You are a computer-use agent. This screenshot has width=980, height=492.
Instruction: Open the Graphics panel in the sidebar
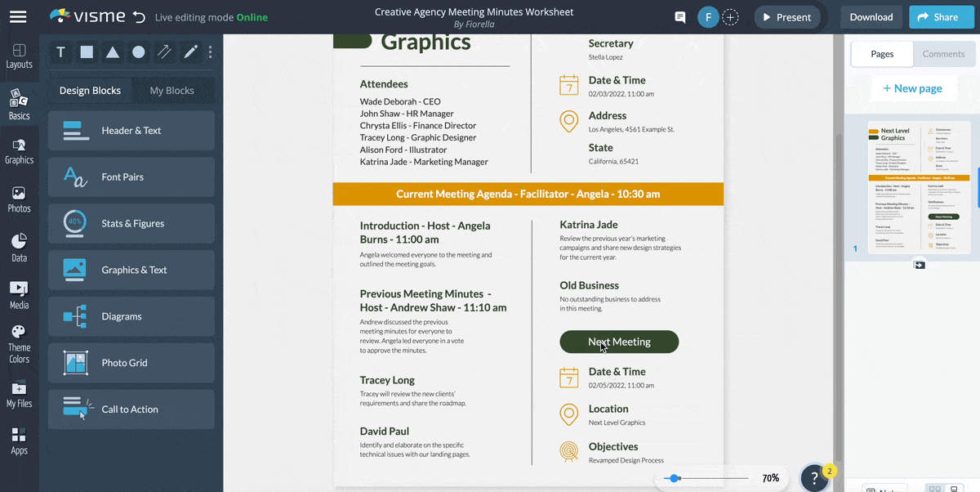[x=19, y=151]
